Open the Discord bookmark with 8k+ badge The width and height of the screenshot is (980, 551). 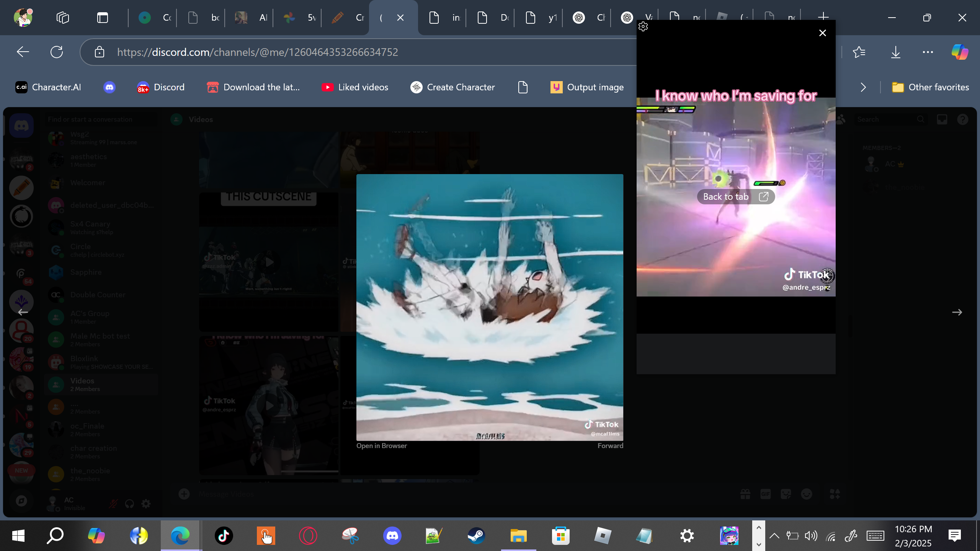click(x=161, y=87)
